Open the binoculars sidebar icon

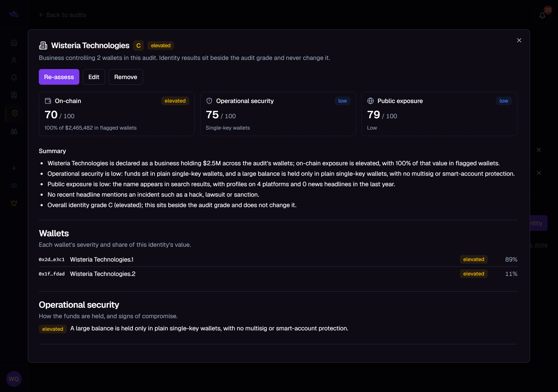click(x=14, y=132)
